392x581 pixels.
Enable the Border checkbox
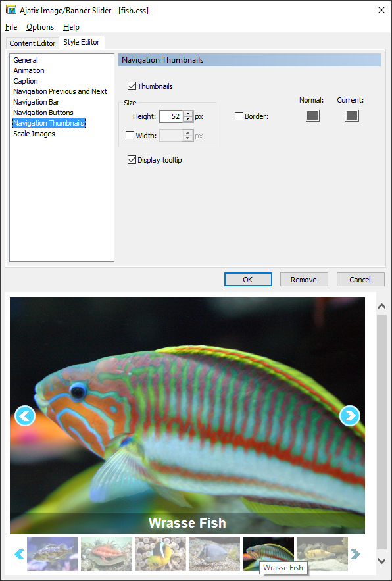[239, 116]
